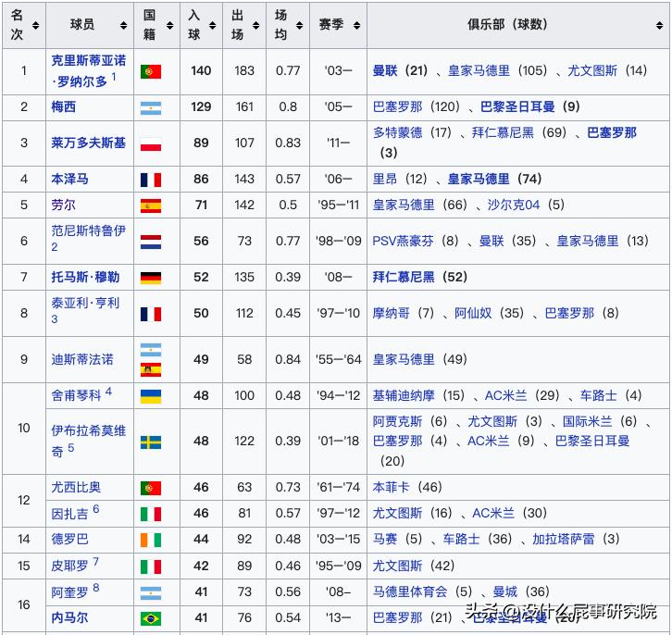672x635 pixels.
Task: Open footnote 4 next to 舍甫琴科
Action: tap(108, 392)
